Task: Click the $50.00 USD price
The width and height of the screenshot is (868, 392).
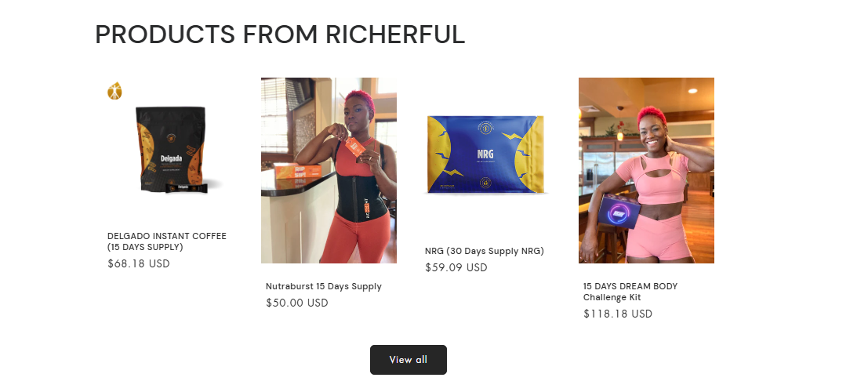Action: click(x=296, y=303)
